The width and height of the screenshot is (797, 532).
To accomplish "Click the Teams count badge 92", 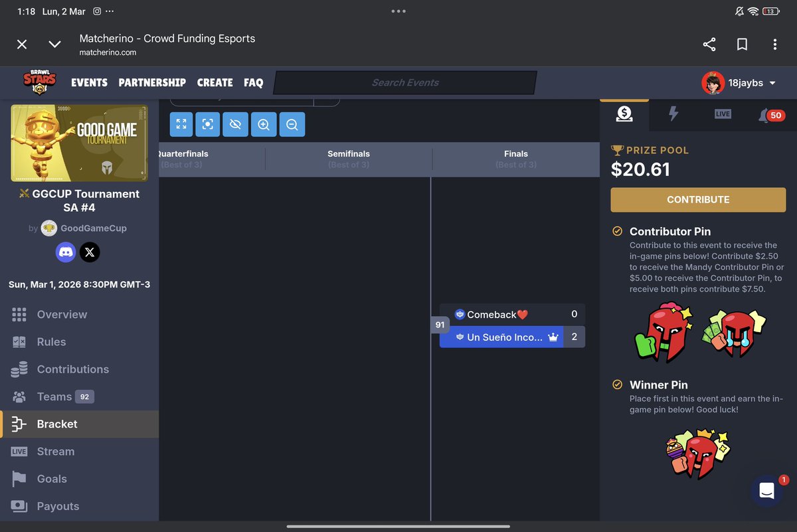I will pyautogui.click(x=84, y=397).
